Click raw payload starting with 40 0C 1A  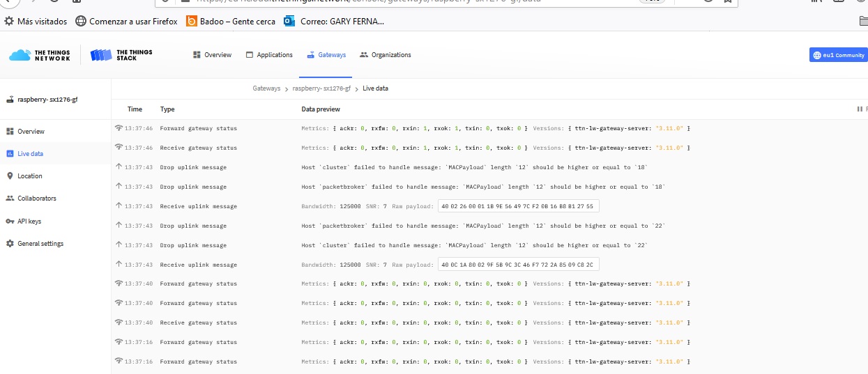518,265
